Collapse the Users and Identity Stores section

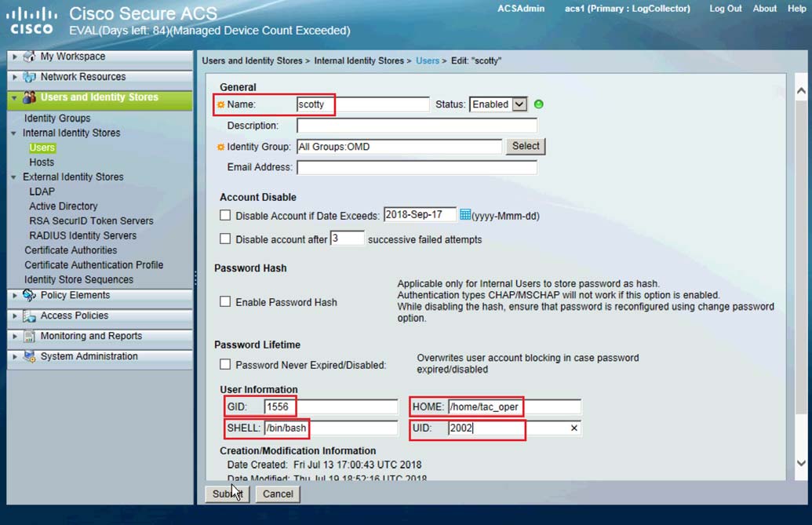point(13,96)
